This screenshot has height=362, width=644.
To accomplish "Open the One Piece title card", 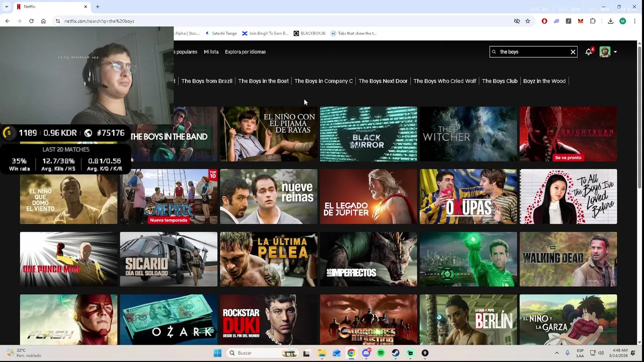I will pos(169,197).
